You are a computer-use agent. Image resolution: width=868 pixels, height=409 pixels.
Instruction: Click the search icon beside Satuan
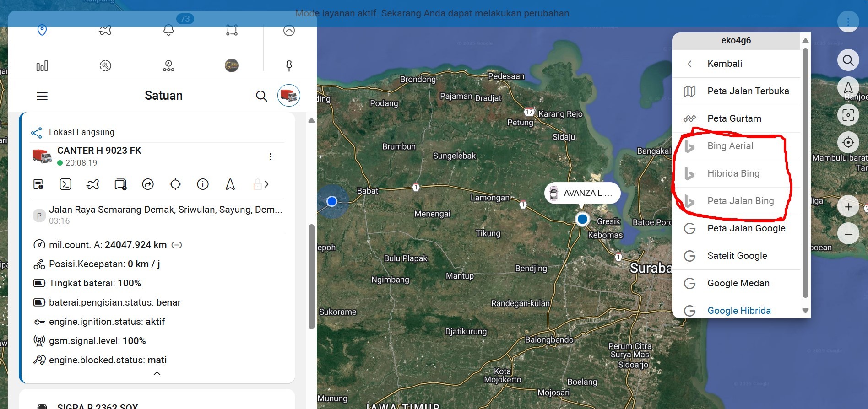point(261,96)
